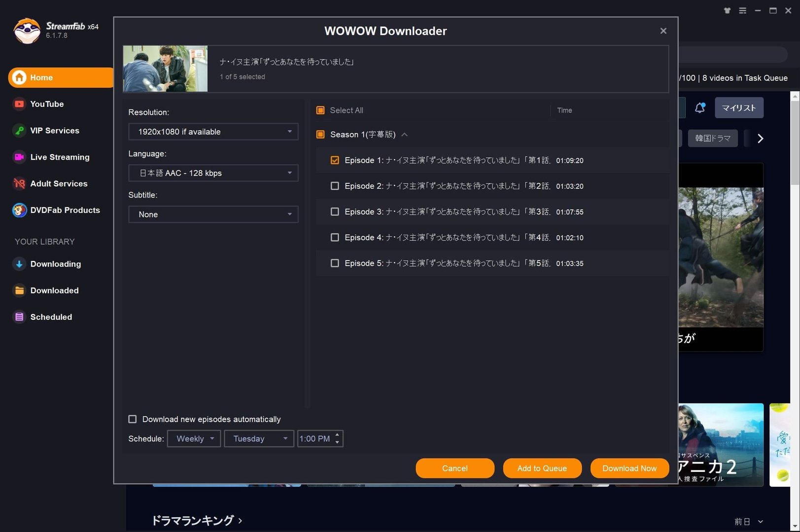Open Live Streaming section
Viewport: 800px width, 532px height.
(x=60, y=157)
